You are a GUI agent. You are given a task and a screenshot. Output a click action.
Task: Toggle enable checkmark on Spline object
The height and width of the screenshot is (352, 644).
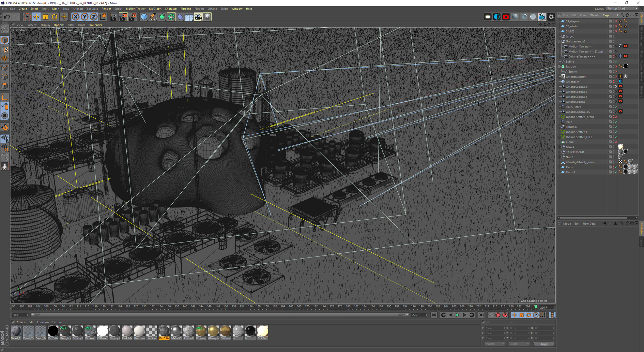[616, 62]
